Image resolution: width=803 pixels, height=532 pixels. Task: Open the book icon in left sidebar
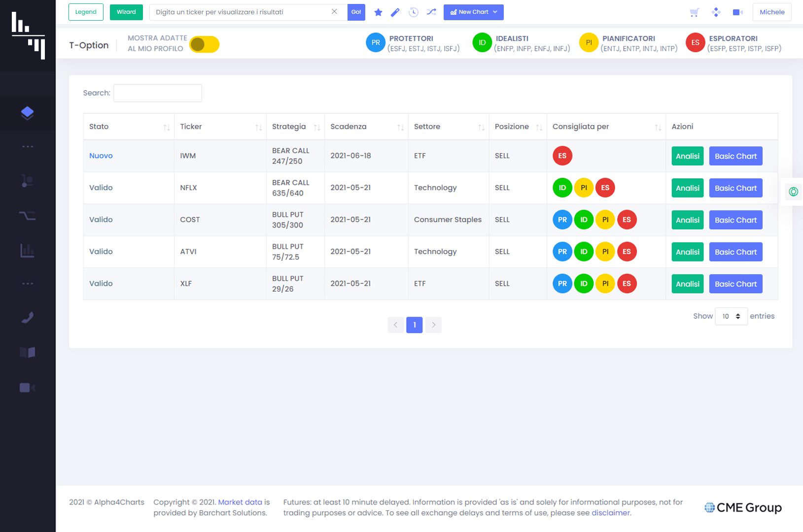pyautogui.click(x=28, y=352)
